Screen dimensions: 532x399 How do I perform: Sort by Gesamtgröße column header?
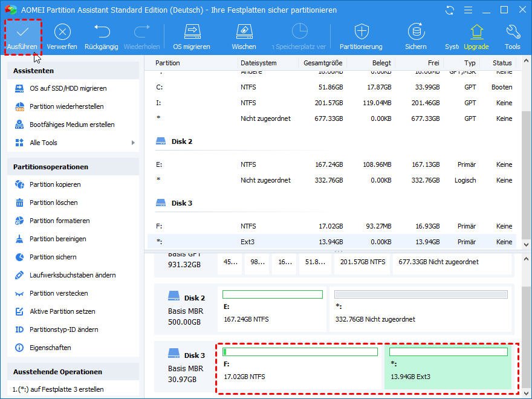[x=323, y=63]
